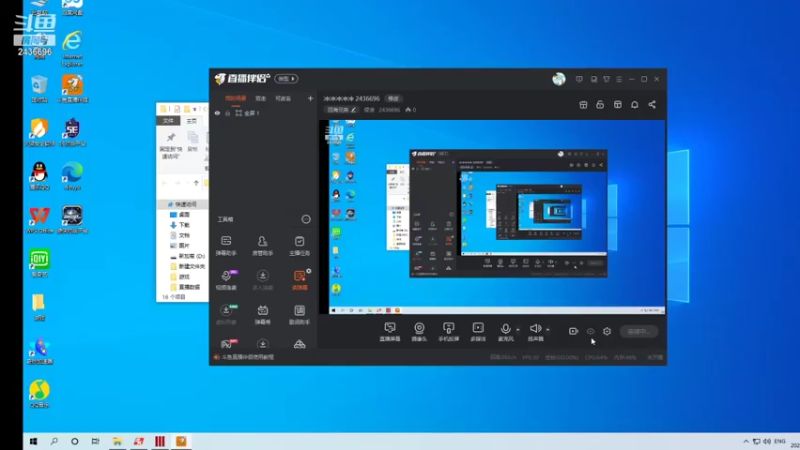The width and height of the screenshot is (800, 450).
Task: Add live screen capture source
Action: (x=390, y=332)
